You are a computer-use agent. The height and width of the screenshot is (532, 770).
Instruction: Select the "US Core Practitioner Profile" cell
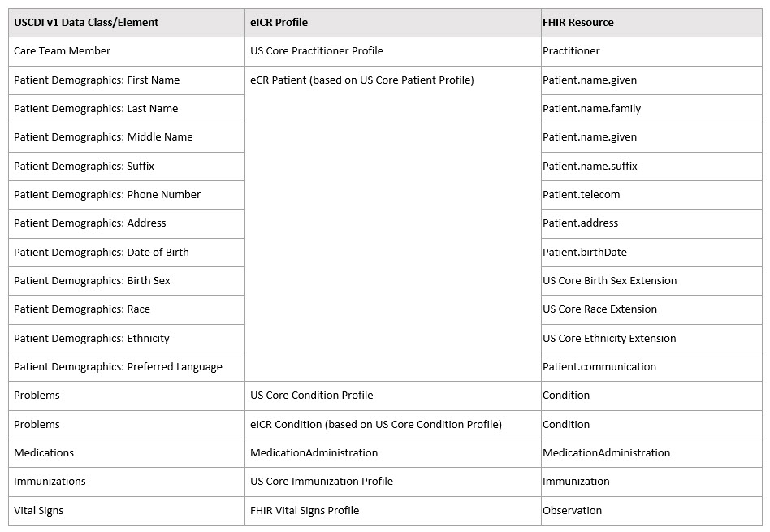[317, 51]
